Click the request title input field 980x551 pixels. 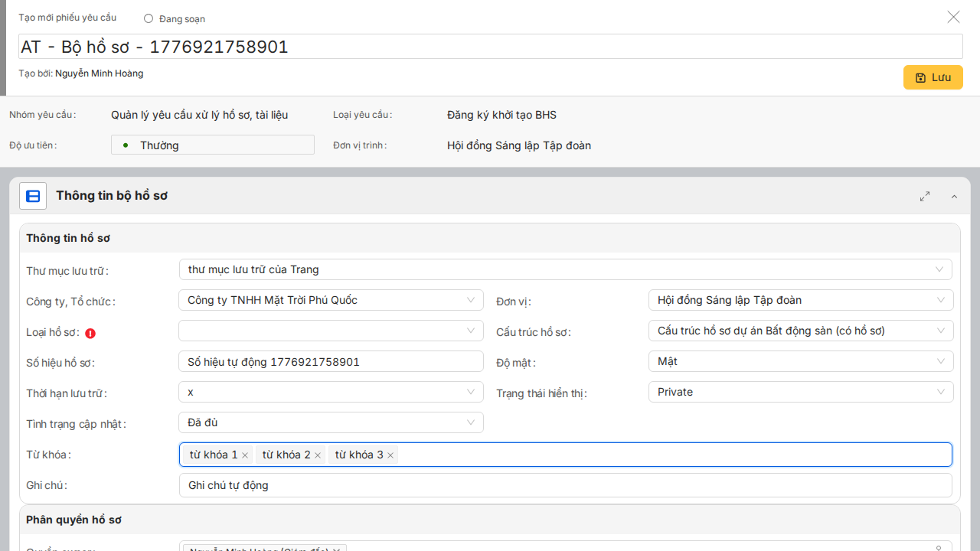click(490, 47)
